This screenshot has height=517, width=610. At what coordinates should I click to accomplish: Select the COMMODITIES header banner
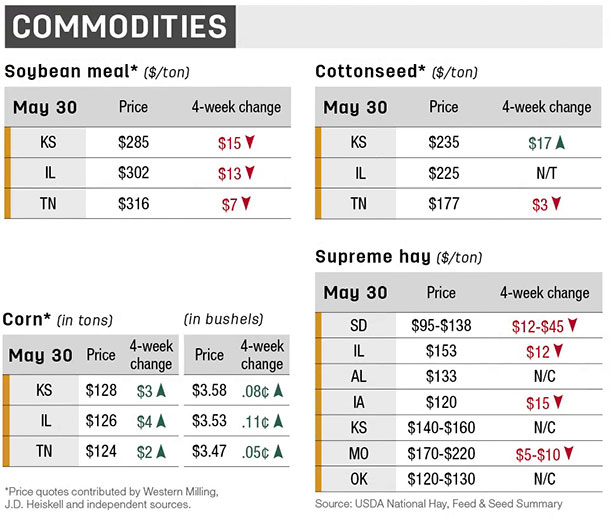tap(120, 26)
